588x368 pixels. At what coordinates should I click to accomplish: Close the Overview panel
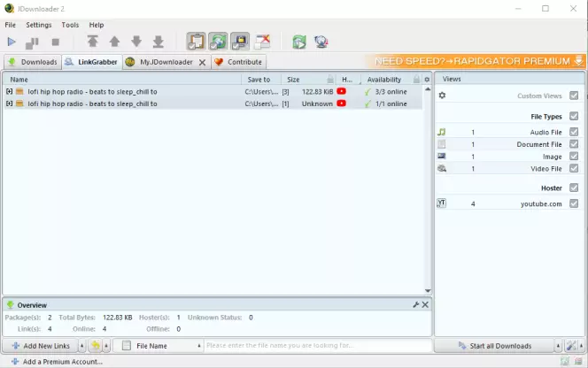[x=425, y=304]
